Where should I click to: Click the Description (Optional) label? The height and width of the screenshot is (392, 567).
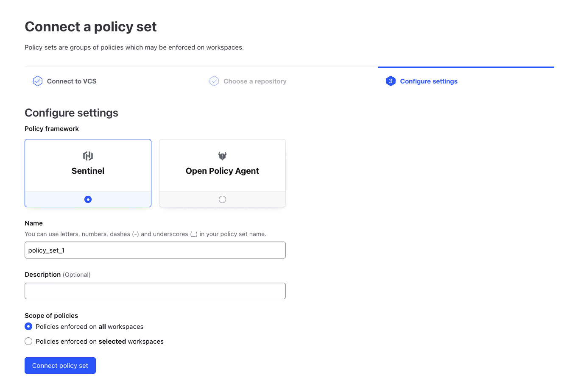58,275
